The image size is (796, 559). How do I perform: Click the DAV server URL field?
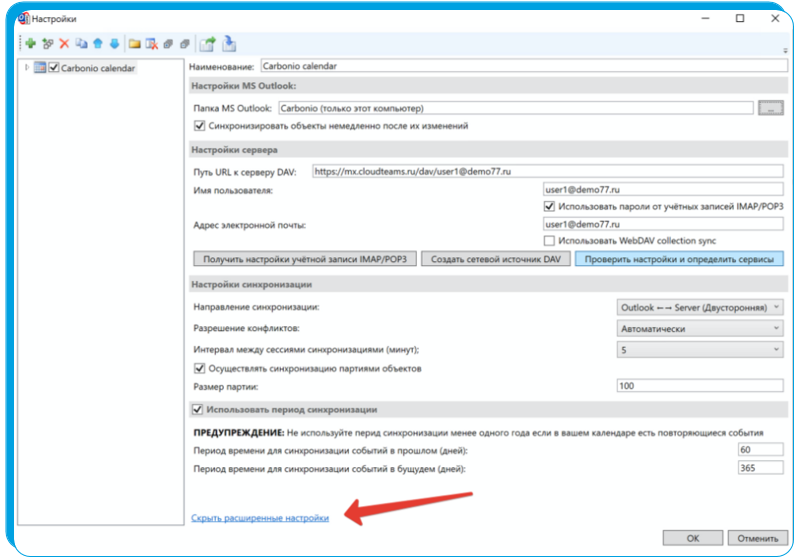coord(548,172)
